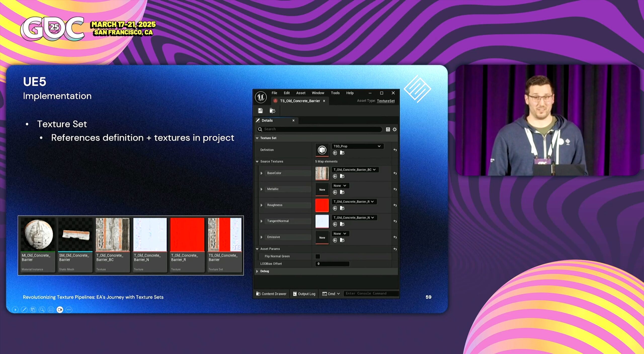Open the Asset menu
This screenshot has height=354, width=644.
point(301,93)
